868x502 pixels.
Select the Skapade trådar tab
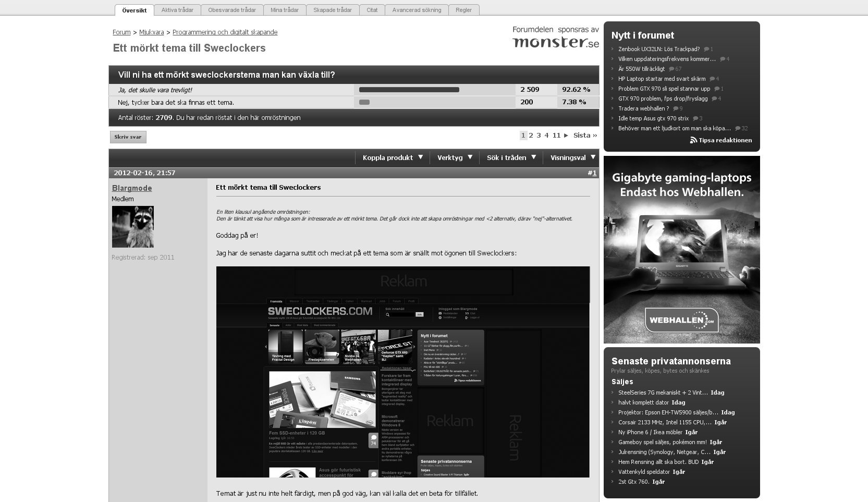coord(333,10)
